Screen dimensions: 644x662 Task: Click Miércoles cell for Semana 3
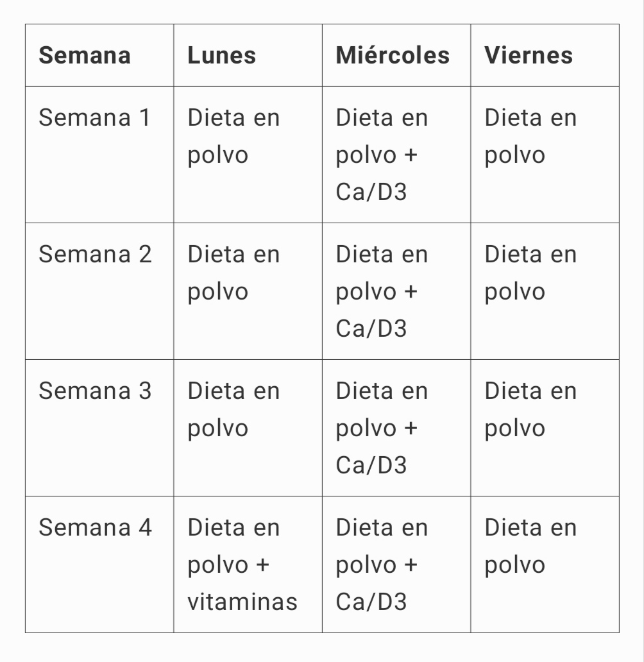pyautogui.click(x=382, y=428)
